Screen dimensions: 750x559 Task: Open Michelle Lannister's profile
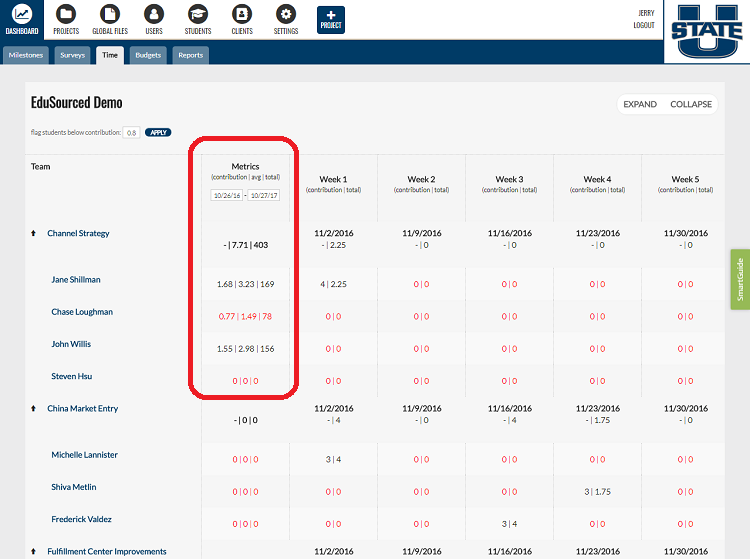[x=84, y=455]
